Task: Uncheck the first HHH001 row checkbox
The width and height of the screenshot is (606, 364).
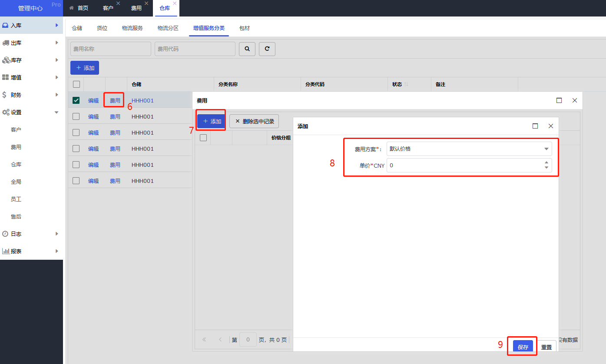Action: (76, 100)
